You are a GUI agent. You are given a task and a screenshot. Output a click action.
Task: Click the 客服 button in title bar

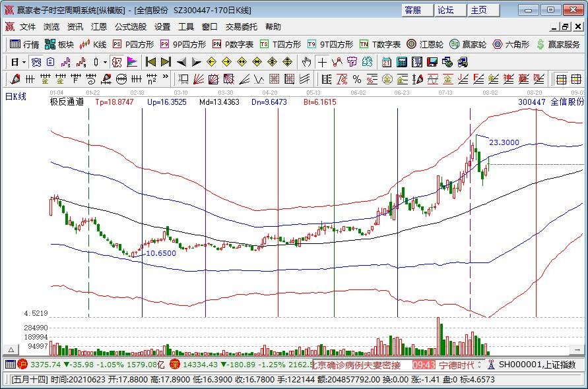413,10
